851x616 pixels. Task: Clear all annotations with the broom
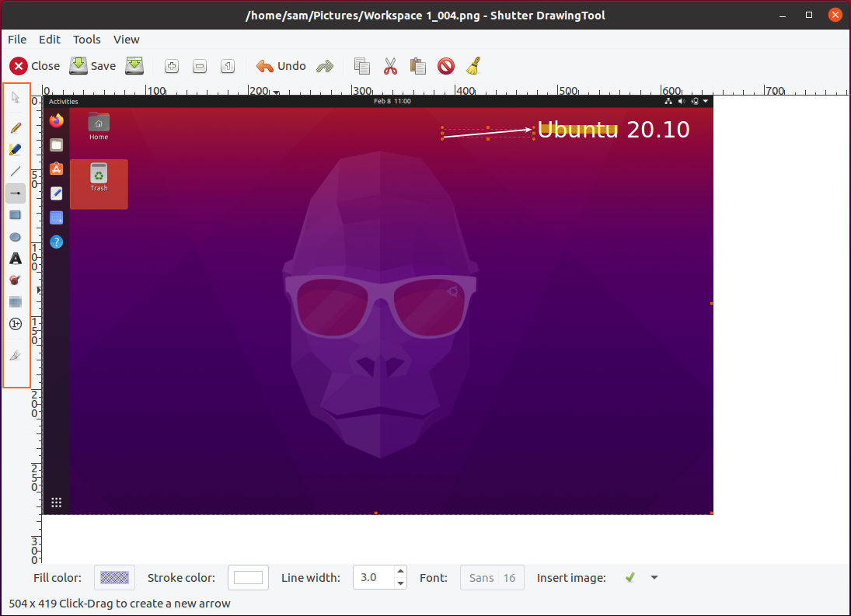click(x=474, y=66)
